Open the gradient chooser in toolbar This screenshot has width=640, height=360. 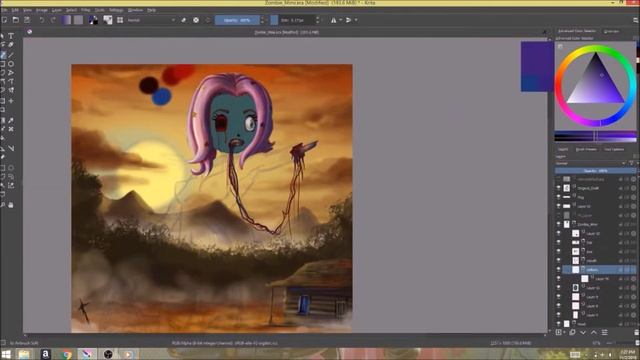[x=67, y=20]
